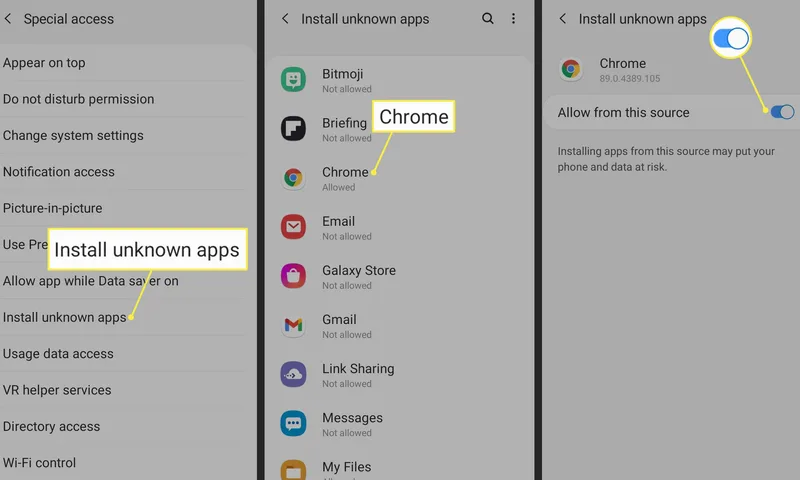
Task: Go back from Special access screen
Action: click(x=8, y=19)
